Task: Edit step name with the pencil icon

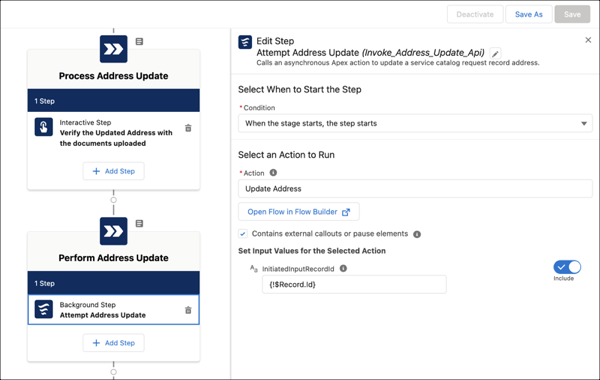Action: pos(495,54)
